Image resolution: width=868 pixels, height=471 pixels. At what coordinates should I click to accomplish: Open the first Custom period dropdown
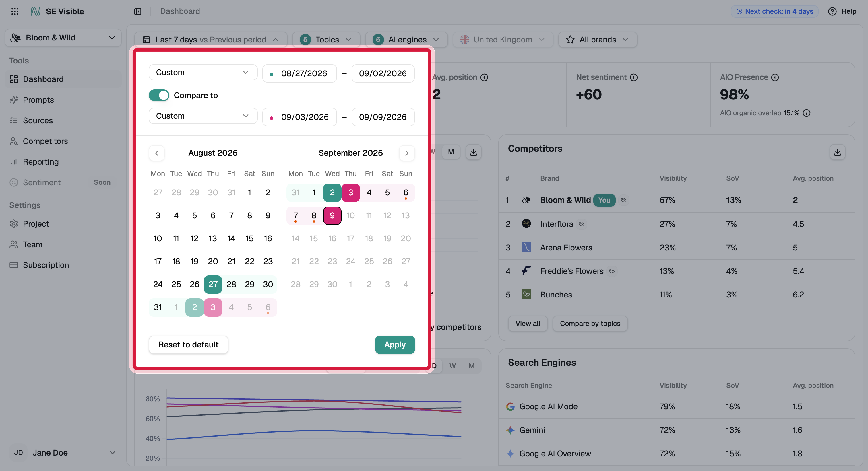point(203,72)
